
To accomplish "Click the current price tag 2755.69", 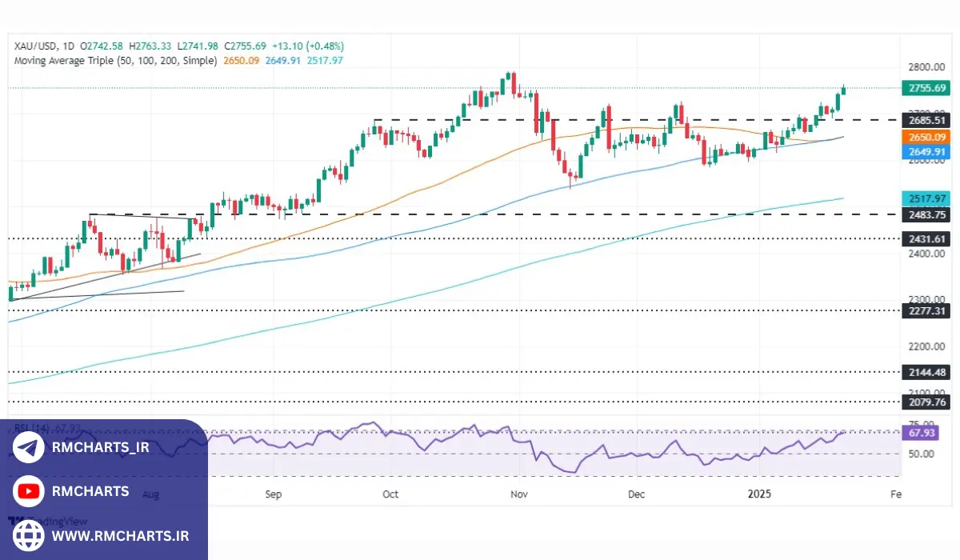I will point(924,88).
